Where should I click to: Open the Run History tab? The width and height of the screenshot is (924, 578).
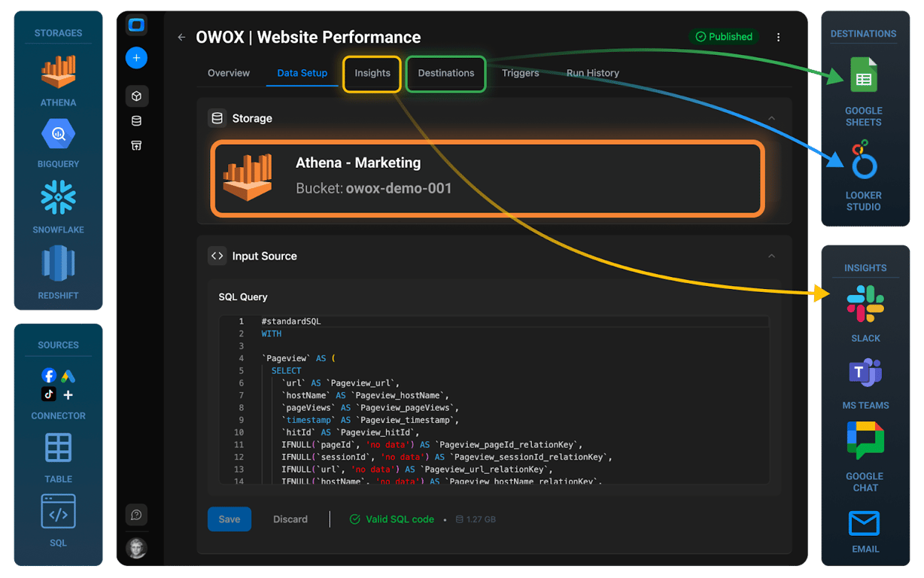[x=593, y=73]
